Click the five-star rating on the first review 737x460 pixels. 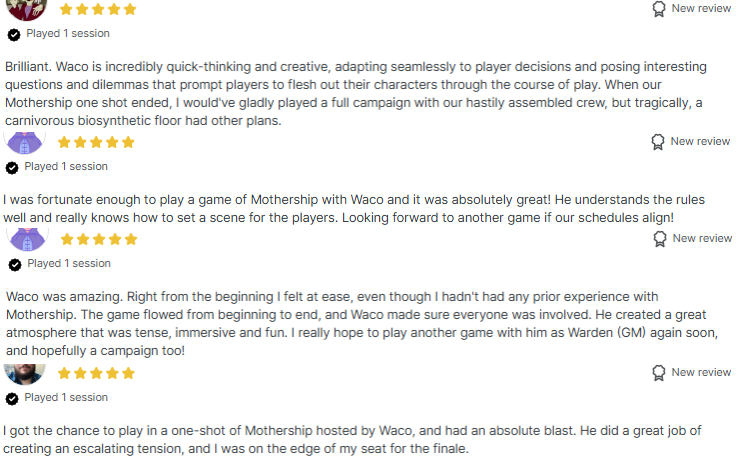tap(97, 9)
